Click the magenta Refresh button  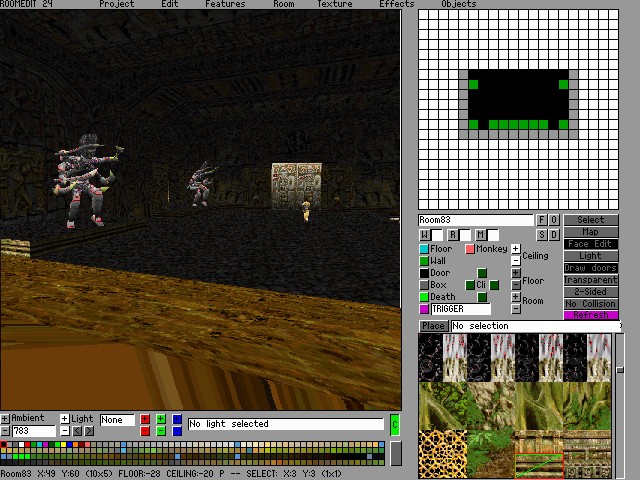[591, 315]
